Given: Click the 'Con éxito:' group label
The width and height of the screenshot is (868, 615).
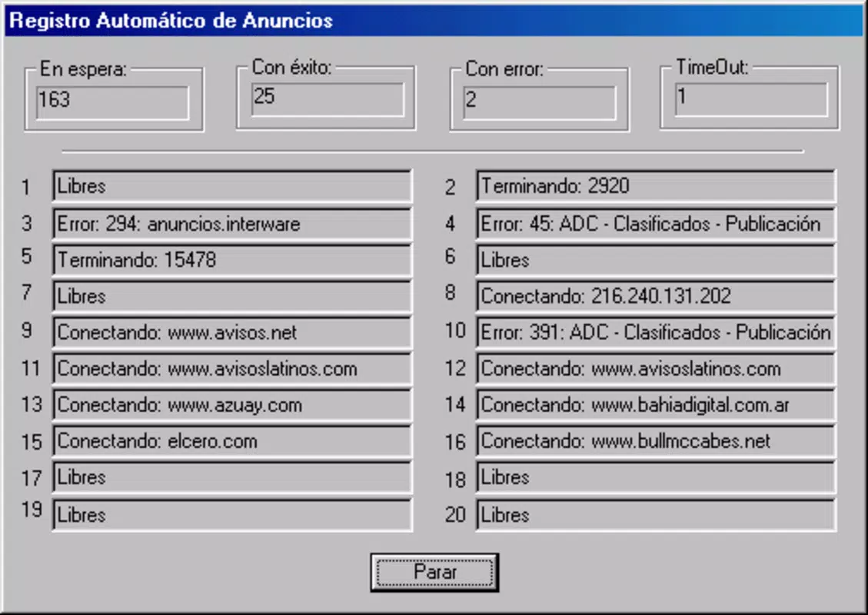Looking at the screenshot, I should click(x=291, y=67).
